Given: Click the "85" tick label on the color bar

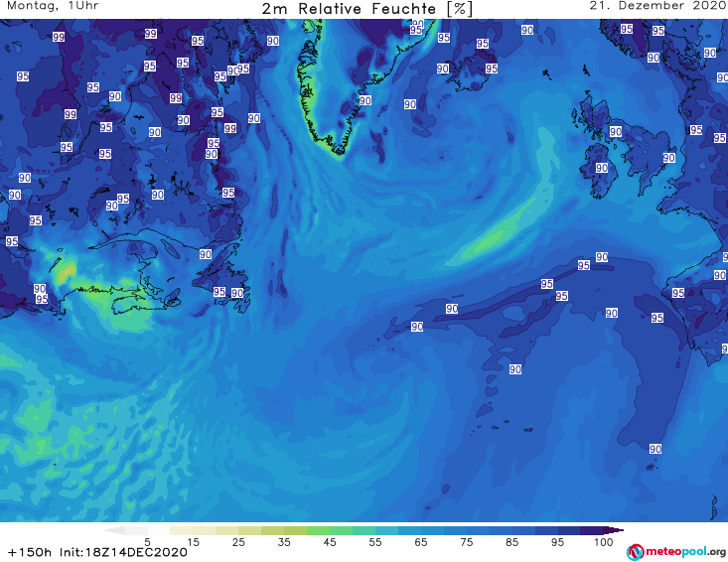Looking at the screenshot, I should (x=511, y=542).
